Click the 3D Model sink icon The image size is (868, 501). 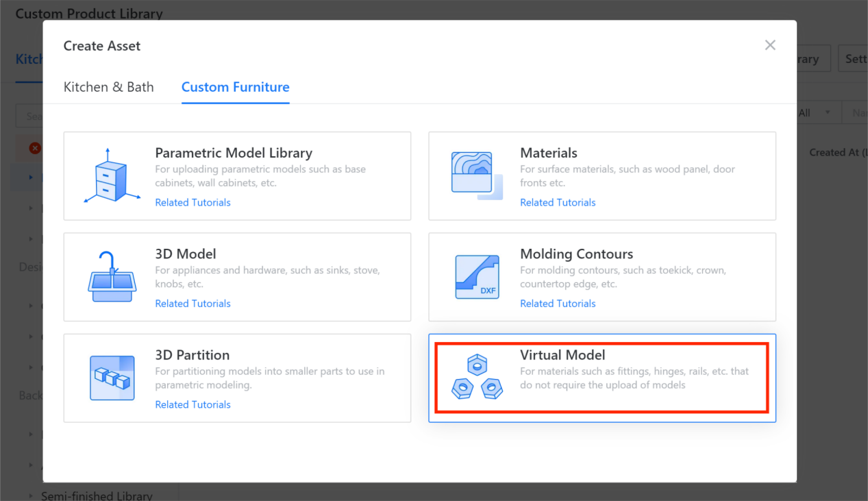click(112, 277)
